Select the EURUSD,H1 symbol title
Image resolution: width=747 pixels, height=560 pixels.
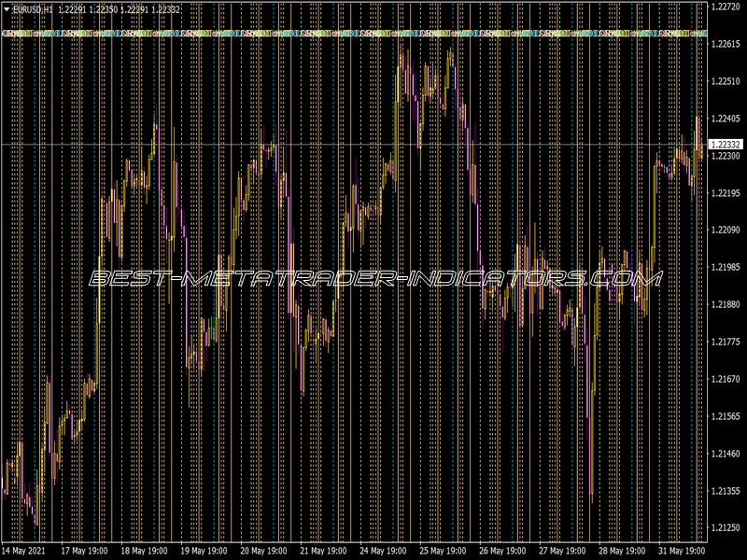pos(33,9)
